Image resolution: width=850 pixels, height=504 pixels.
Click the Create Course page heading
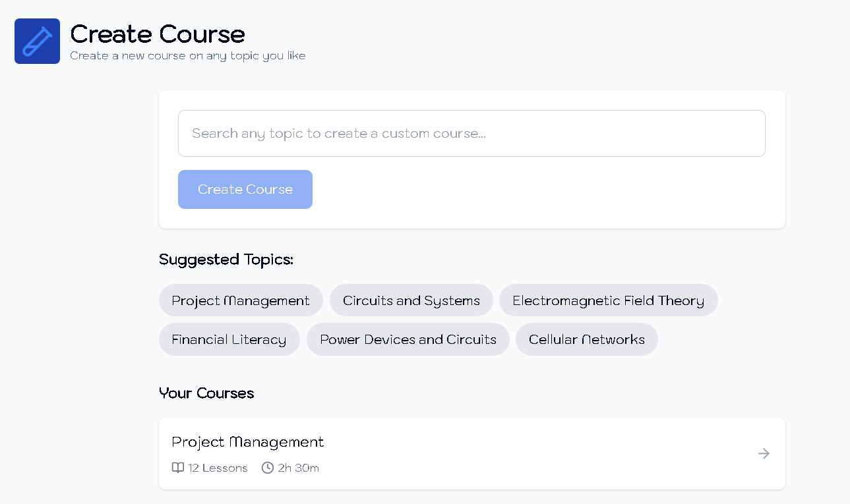click(x=157, y=34)
